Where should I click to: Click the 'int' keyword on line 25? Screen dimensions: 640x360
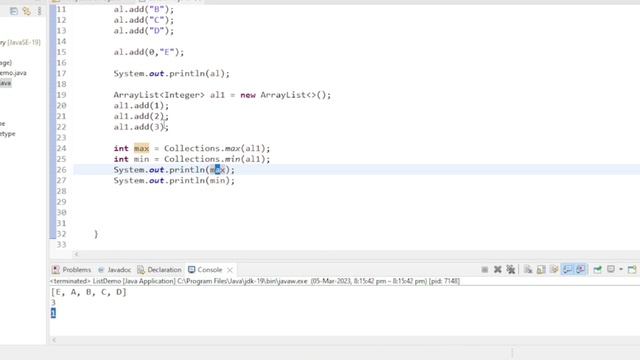[x=121, y=159]
